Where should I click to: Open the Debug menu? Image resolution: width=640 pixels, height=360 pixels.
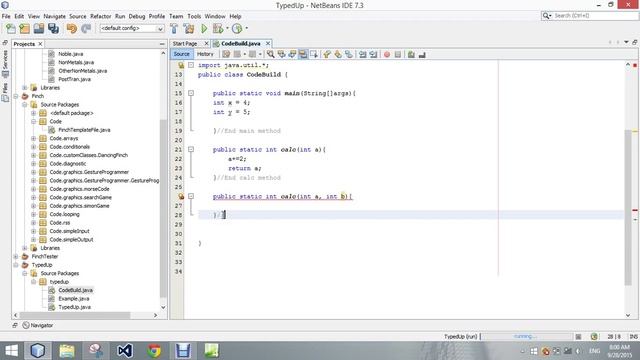click(x=137, y=16)
